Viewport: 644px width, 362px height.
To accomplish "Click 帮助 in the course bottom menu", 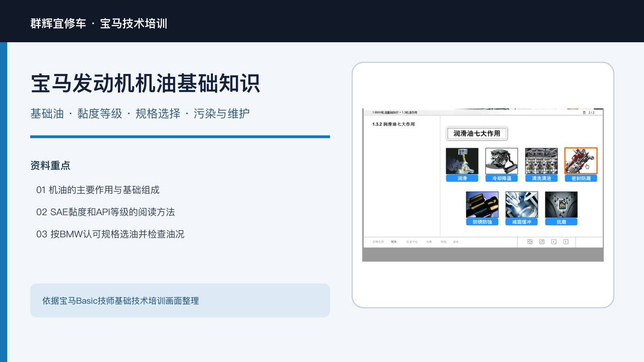I will pos(443,242).
